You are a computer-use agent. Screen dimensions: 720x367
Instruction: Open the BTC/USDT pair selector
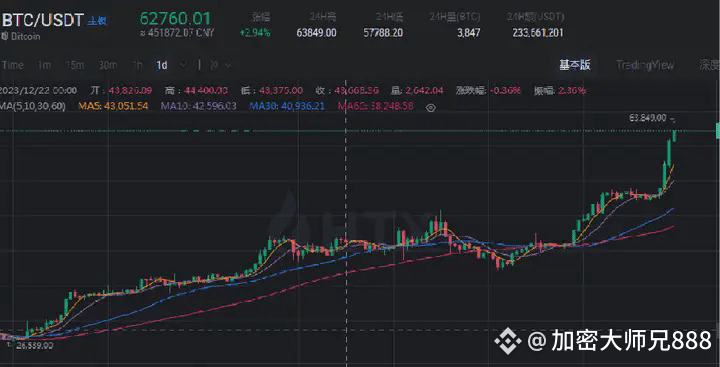click(x=43, y=20)
